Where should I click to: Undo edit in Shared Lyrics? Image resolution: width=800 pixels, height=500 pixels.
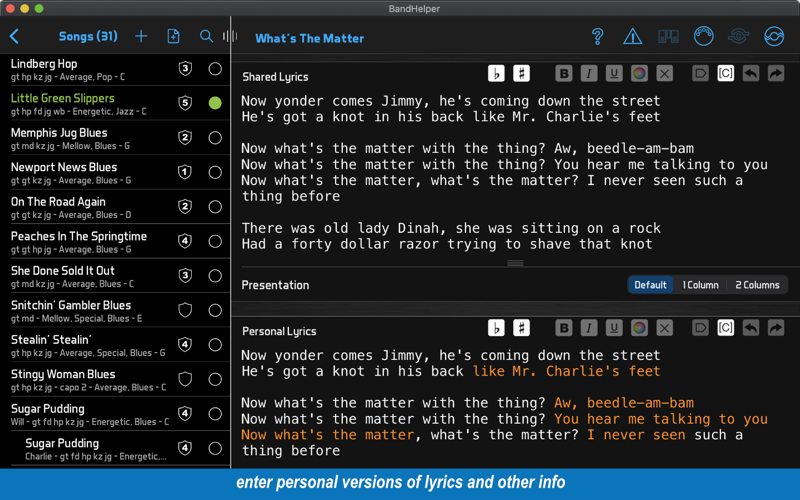(x=751, y=73)
